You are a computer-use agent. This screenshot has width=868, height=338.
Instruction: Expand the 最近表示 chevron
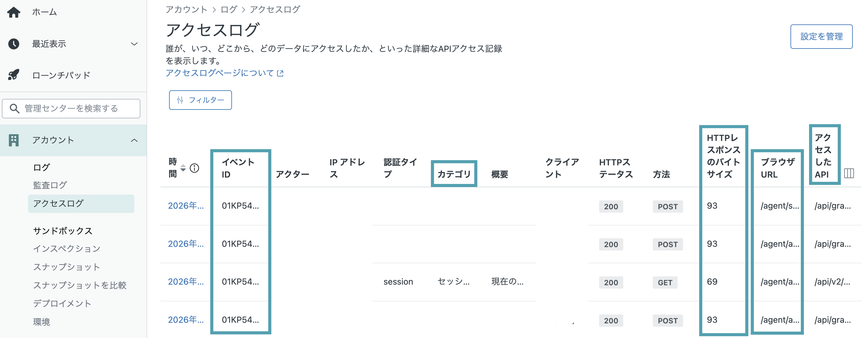pyautogui.click(x=134, y=44)
